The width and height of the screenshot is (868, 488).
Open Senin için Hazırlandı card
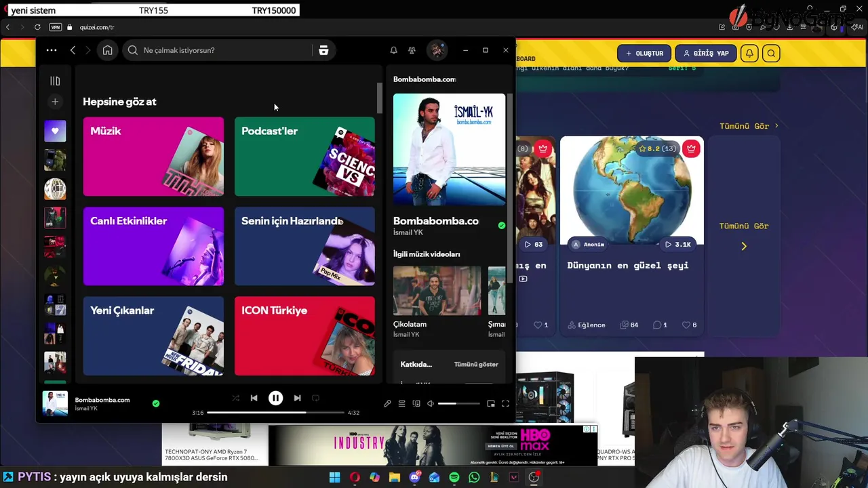pyautogui.click(x=304, y=246)
